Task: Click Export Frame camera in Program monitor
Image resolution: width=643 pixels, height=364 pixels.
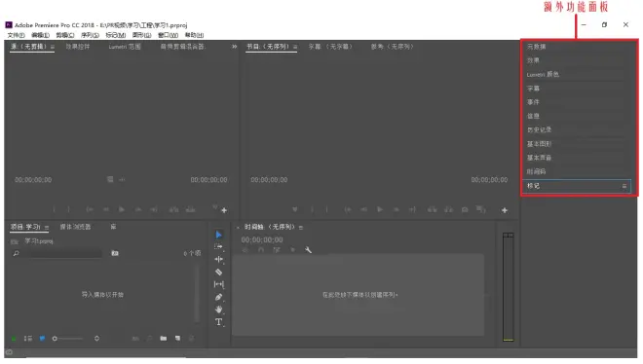Action: click(465, 209)
